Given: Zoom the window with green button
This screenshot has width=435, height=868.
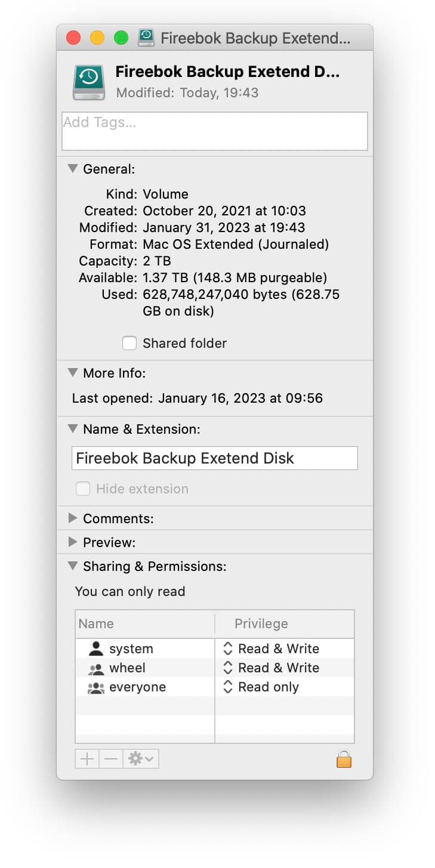Looking at the screenshot, I should 121,38.
